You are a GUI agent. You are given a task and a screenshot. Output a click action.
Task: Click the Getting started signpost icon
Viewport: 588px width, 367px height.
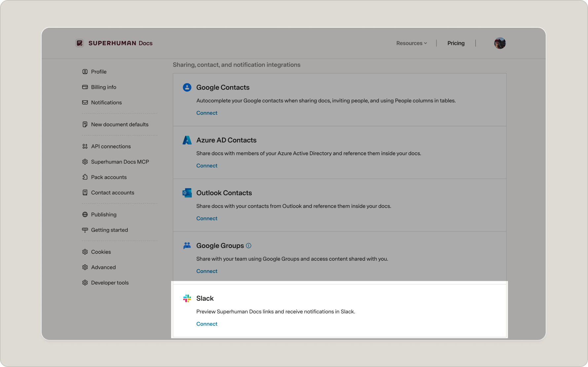[85, 230]
